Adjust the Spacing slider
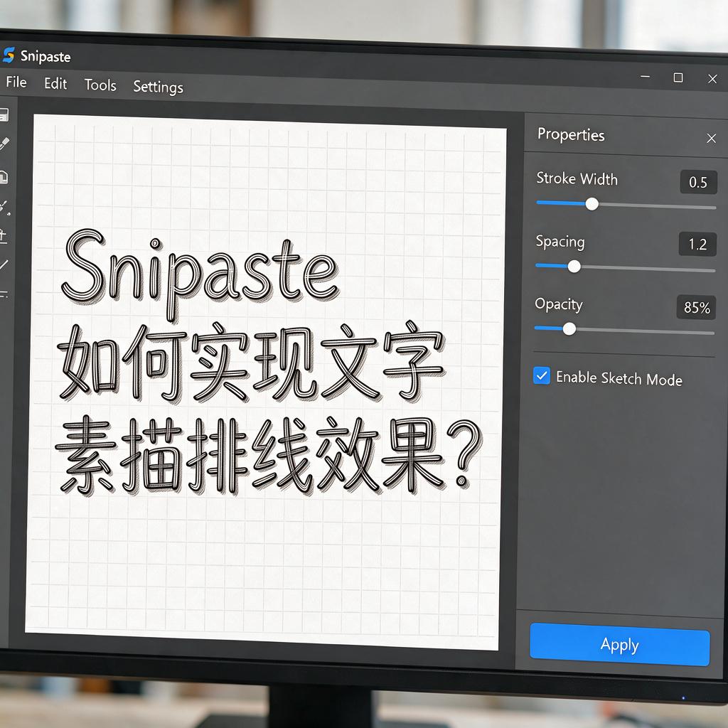The width and height of the screenshot is (728, 728). 625,267
